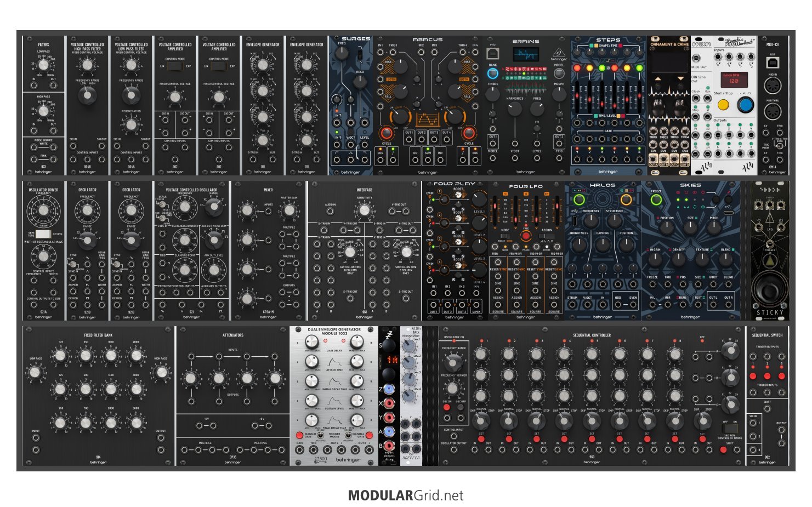Click the TIMBRE knob on Brains
The height and width of the screenshot is (507, 812).
pyautogui.click(x=492, y=95)
